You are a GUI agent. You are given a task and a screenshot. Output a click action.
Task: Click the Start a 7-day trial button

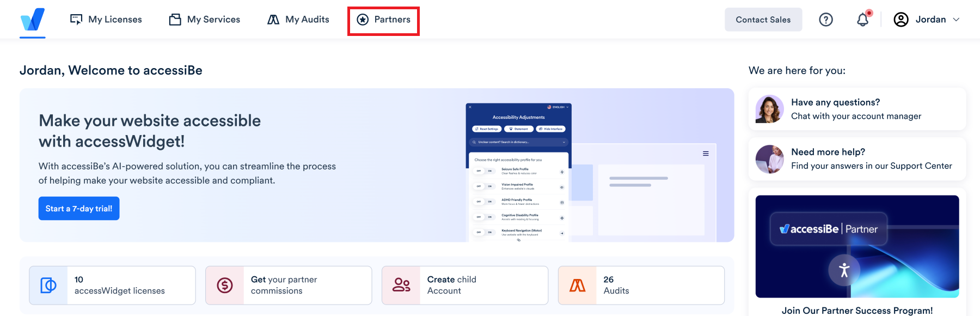(78, 208)
